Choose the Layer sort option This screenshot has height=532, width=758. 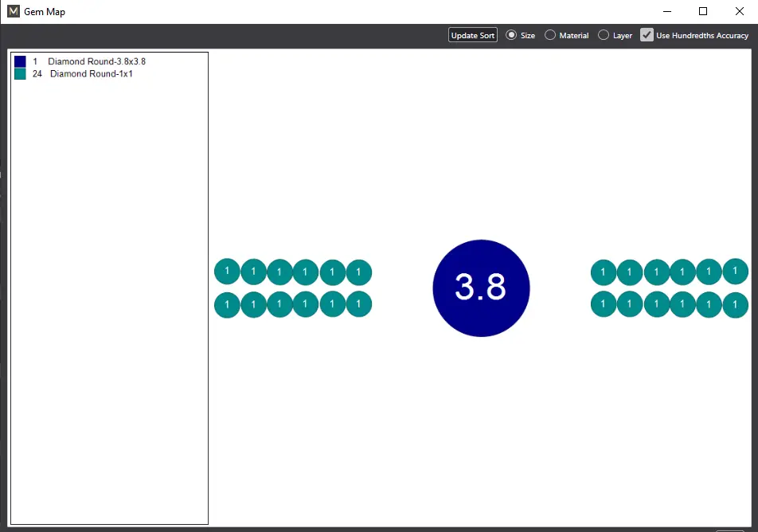pos(604,35)
